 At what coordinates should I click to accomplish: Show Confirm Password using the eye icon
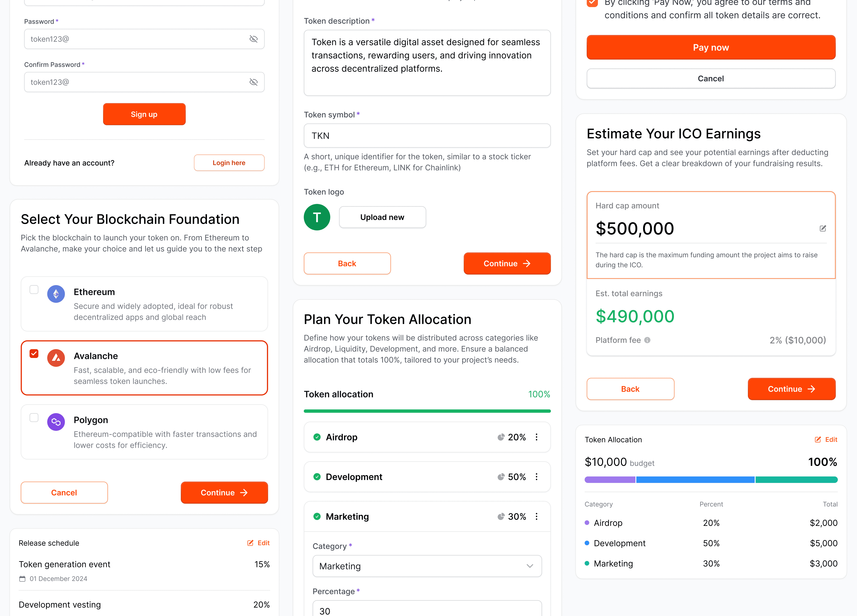tap(254, 82)
